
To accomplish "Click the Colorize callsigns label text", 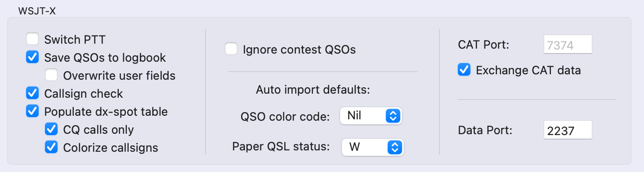I will point(111,148).
